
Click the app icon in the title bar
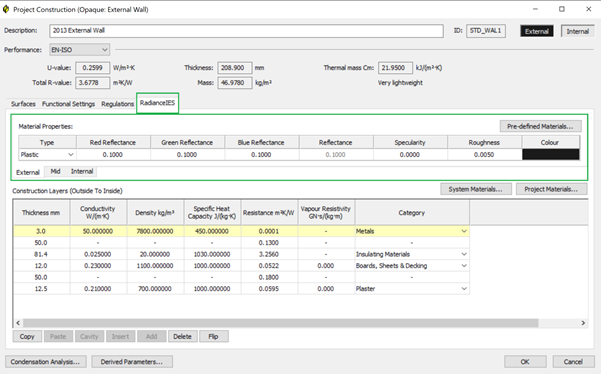point(6,9)
